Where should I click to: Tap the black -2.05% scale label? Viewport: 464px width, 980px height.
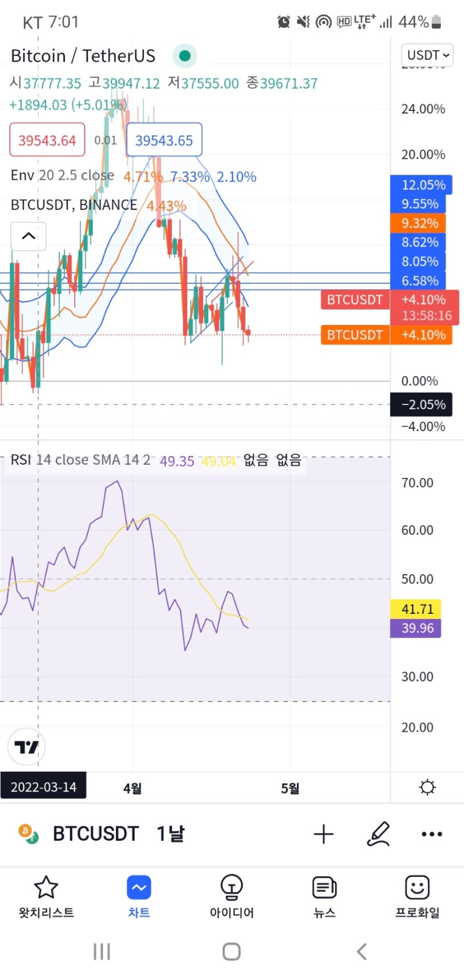click(422, 404)
